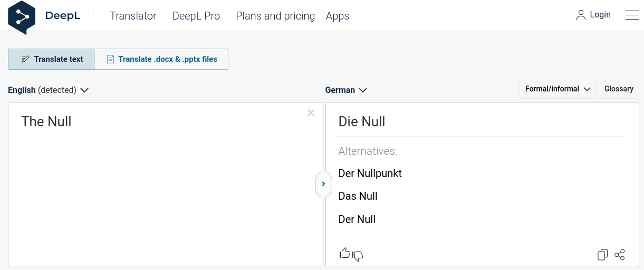Click the Login user icon
Screen dimensions: 644x270
(x=581, y=15)
